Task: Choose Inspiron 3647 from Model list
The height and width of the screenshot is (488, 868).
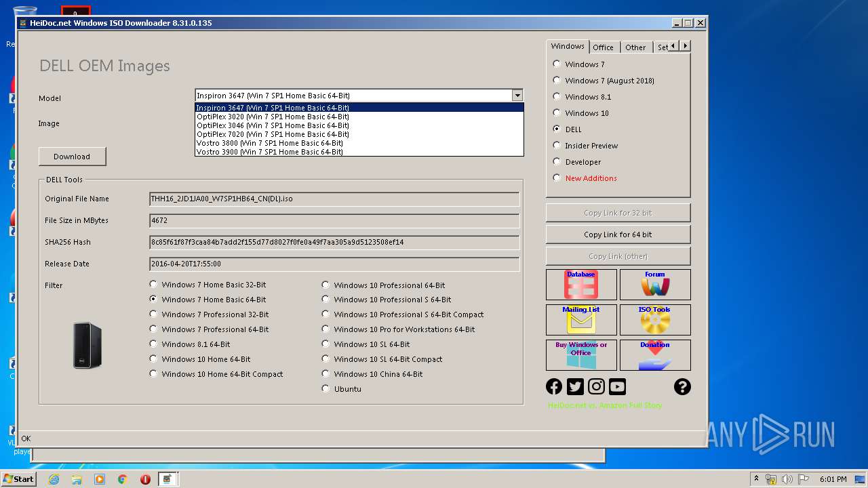Action: coord(359,108)
